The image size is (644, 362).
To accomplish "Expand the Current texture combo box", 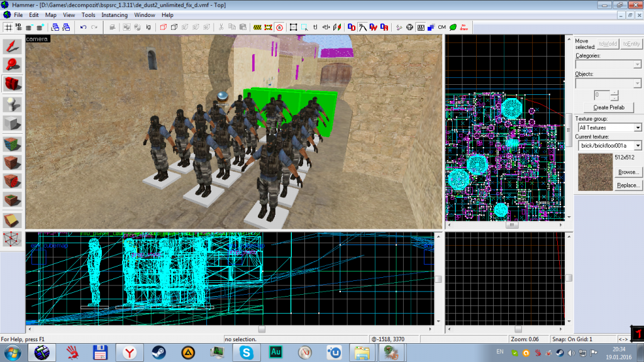I will pos(637,145).
